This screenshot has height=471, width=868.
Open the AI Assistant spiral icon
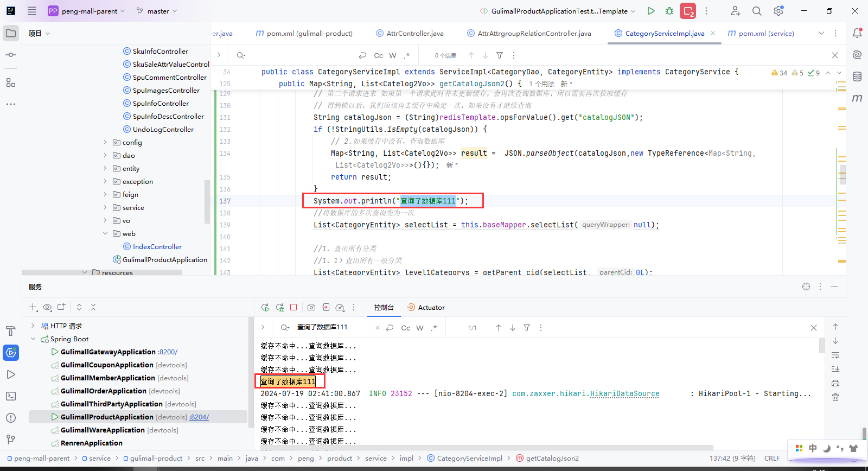[857, 55]
